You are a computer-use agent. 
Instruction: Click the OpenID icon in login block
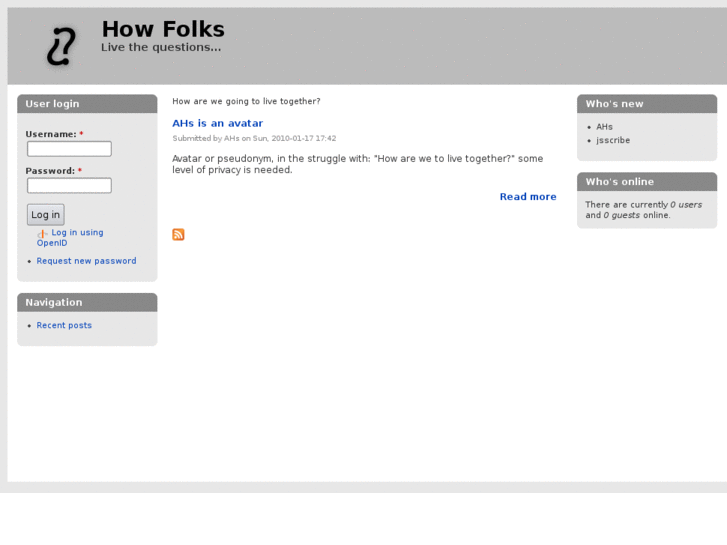point(42,234)
